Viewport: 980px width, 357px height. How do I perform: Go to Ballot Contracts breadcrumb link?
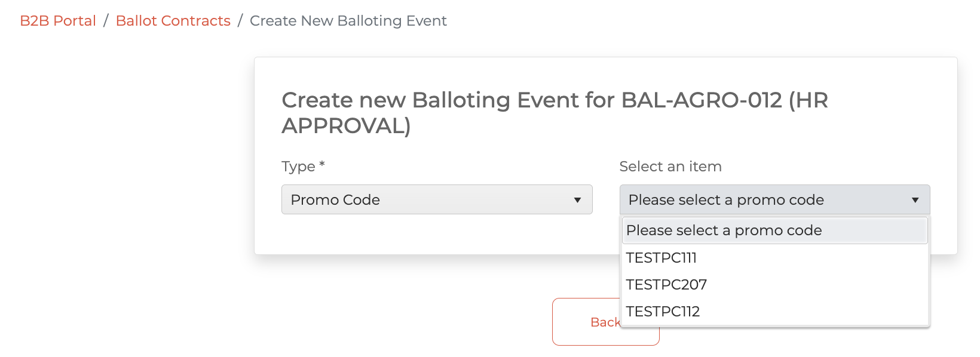[x=173, y=21]
